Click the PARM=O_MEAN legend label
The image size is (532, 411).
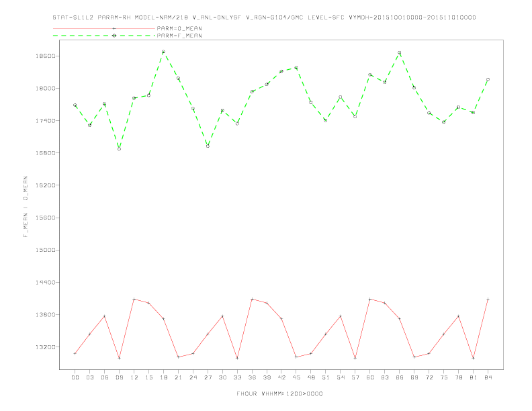pyautogui.click(x=179, y=28)
